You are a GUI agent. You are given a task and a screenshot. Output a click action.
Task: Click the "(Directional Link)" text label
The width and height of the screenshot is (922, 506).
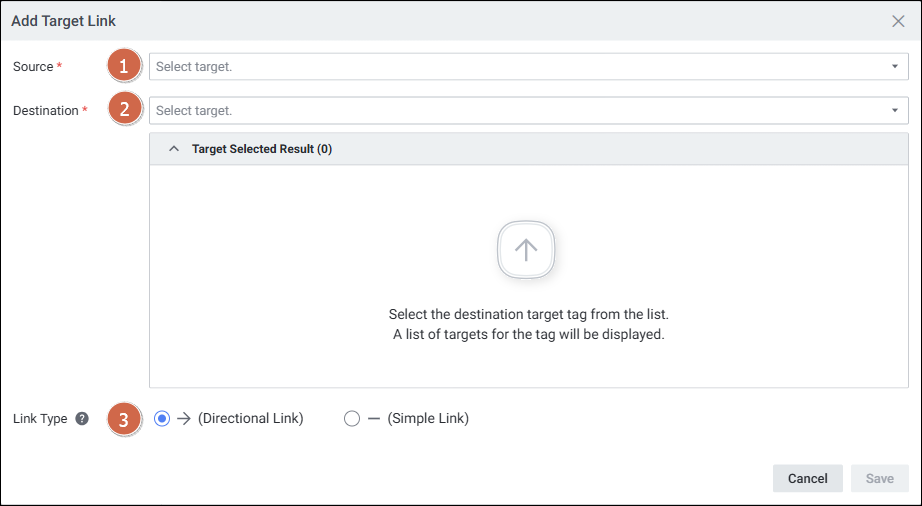251,419
